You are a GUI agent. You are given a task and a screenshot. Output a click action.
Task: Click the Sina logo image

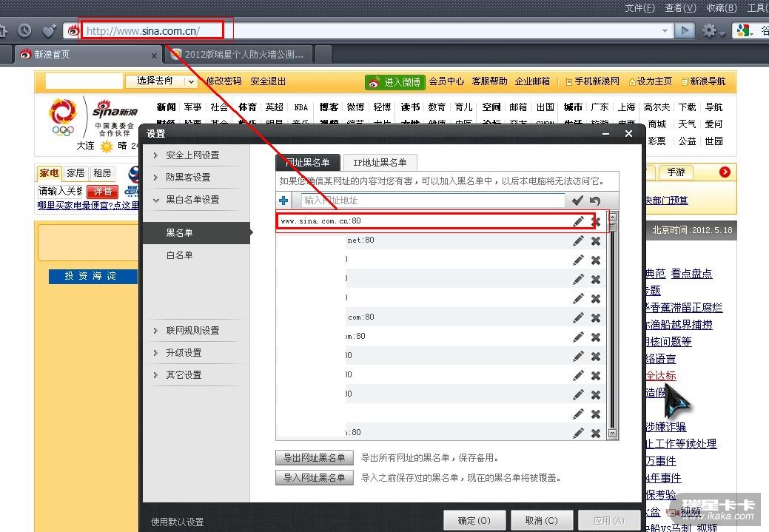point(115,110)
